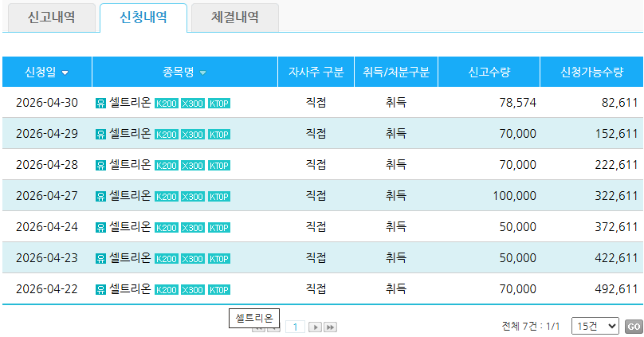Click the 유 market badge in the 2026-04-30 row

click(x=100, y=103)
